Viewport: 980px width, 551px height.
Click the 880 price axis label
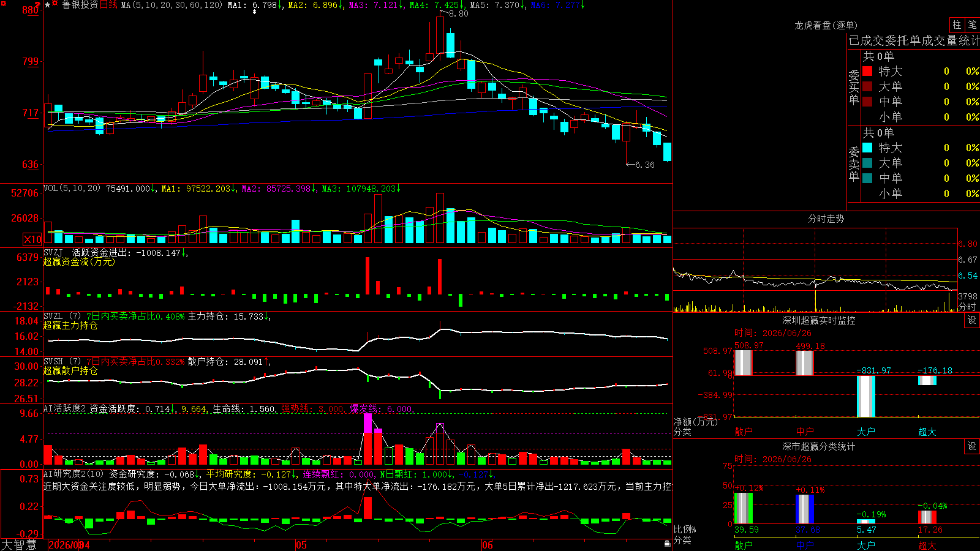(31, 10)
